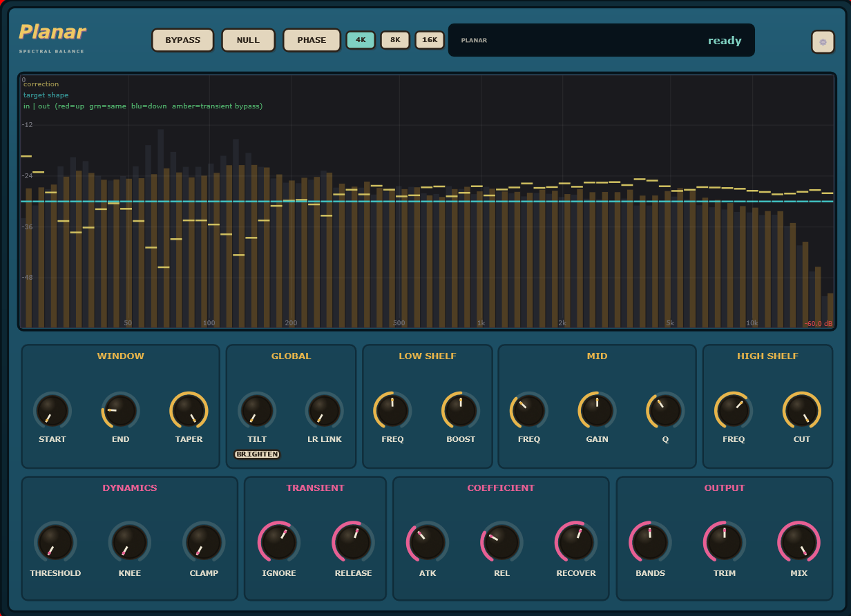
Task: Click the MID Q knob
Action: pos(665,411)
